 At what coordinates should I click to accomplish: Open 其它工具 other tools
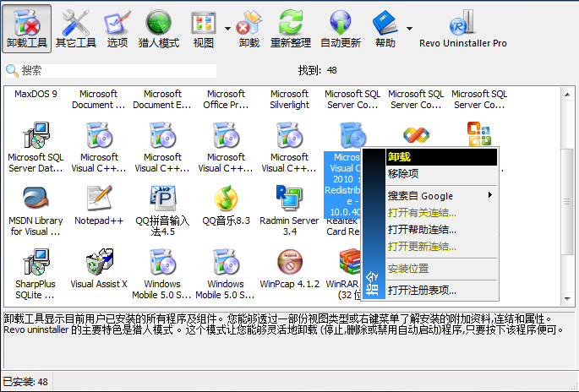76,29
